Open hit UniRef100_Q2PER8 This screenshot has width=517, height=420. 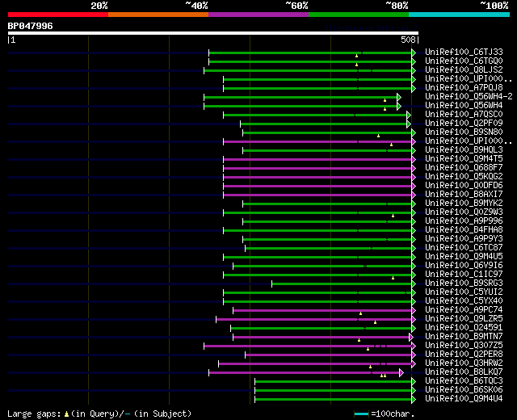(464, 355)
